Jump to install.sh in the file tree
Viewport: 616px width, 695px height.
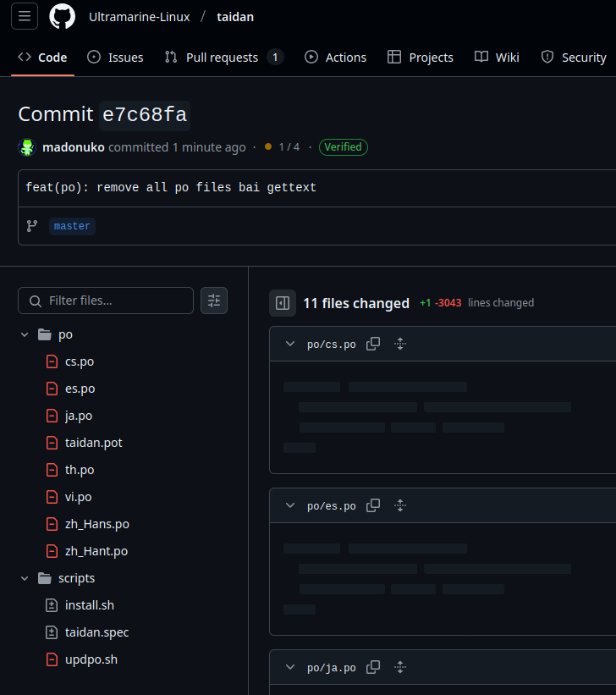click(x=90, y=605)
